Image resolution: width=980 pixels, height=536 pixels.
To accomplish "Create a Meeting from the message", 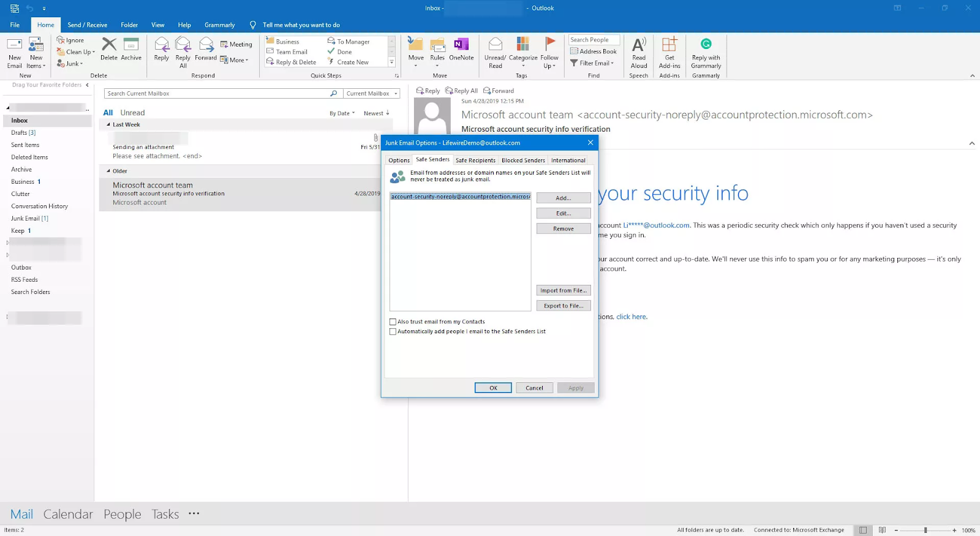I will pos(236,44).
